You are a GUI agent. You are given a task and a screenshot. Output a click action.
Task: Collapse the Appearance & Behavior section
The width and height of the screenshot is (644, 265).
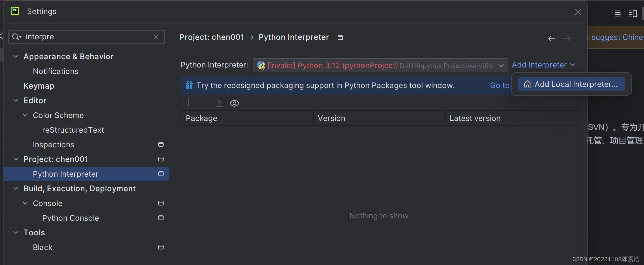(x=16, y=56)
